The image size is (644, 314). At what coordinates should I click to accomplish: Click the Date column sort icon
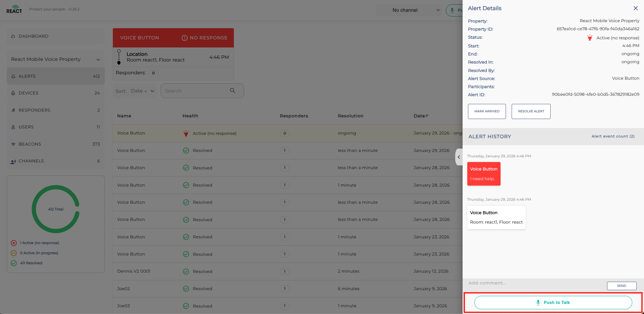(x=427, y=116)
